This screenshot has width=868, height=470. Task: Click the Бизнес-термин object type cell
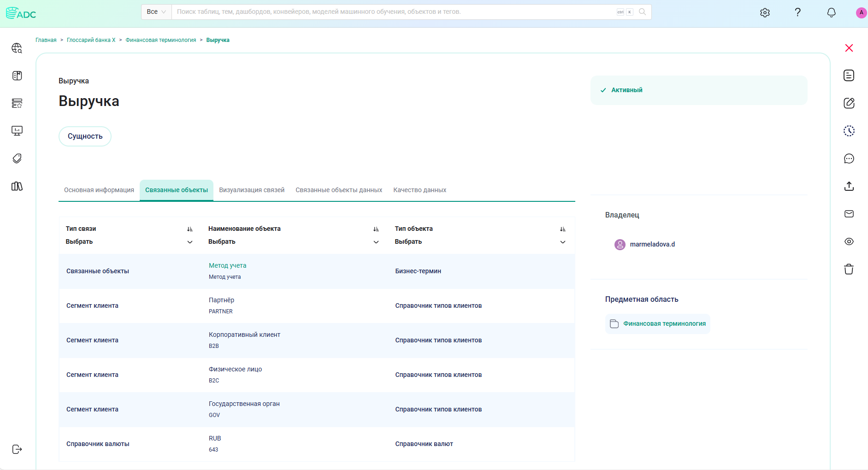[418, 271]
